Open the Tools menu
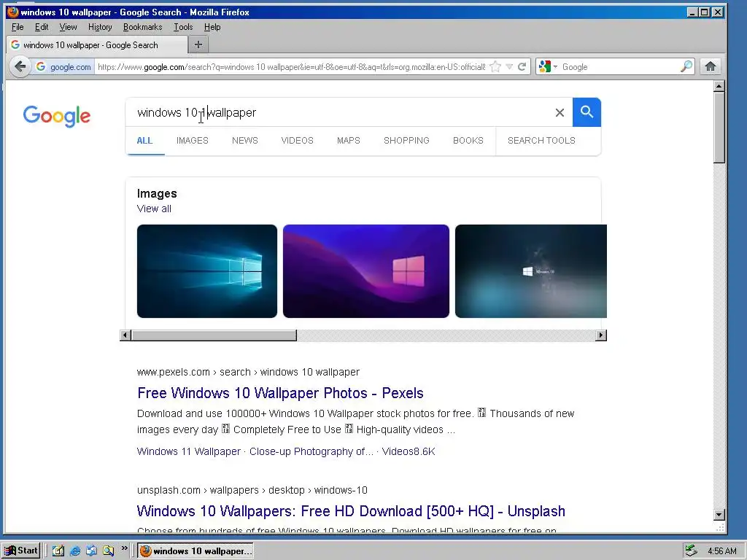The image size is (747, 560). coord(183,27)
